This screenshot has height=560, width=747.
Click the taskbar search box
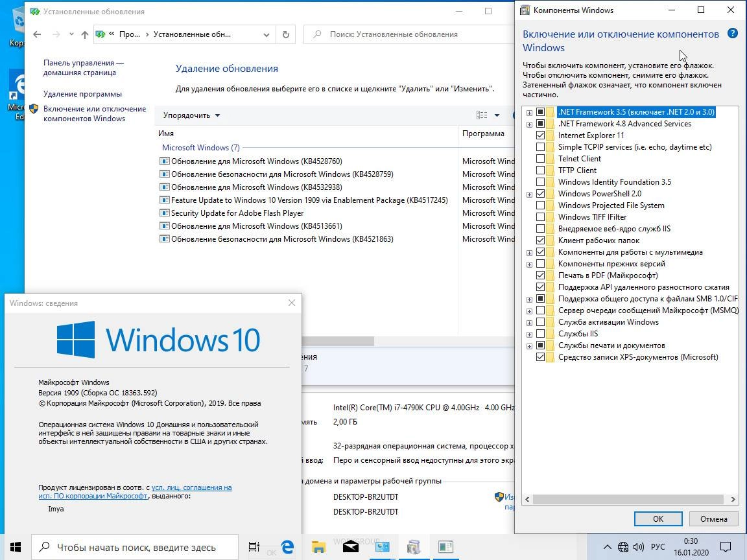tap(135, 547)
